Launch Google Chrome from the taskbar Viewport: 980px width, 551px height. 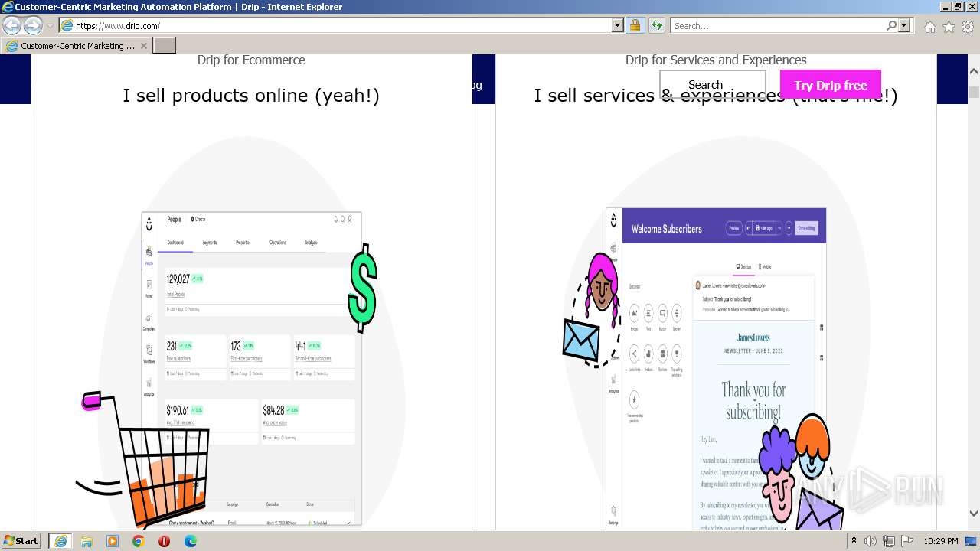click(139, 541)
